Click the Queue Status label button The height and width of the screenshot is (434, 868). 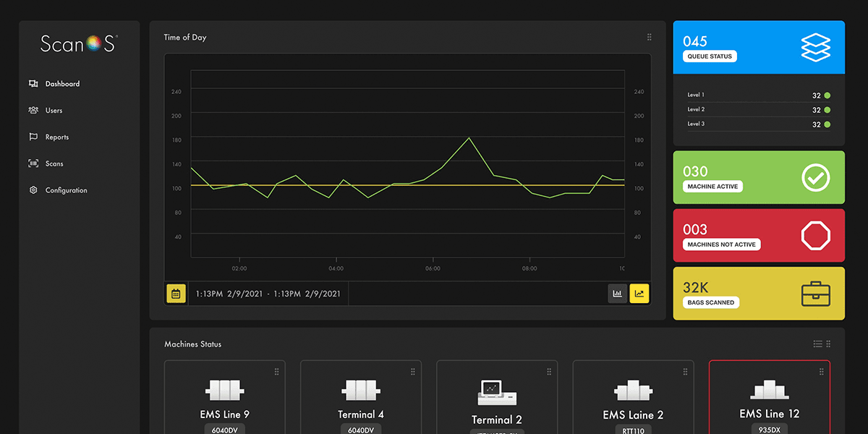[710, 56]
